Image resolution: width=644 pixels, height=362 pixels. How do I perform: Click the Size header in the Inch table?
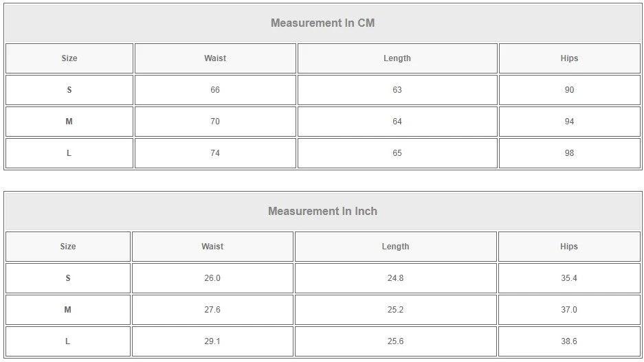(68, 247)
